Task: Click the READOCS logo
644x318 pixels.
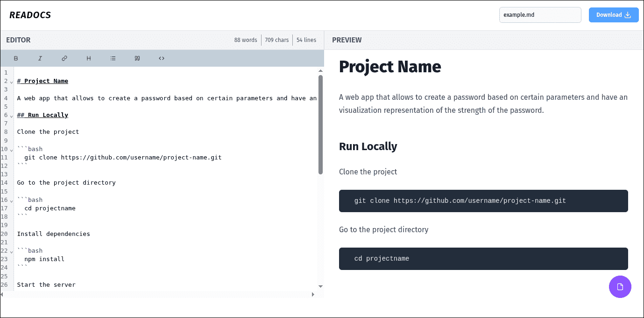Action: (30, 15)
